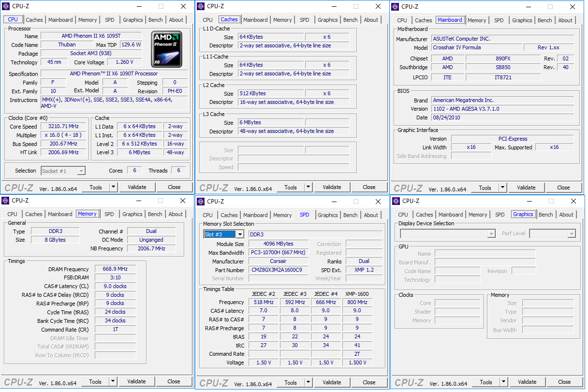Select the CPU tab in the Graphics window

coord(403,215)
